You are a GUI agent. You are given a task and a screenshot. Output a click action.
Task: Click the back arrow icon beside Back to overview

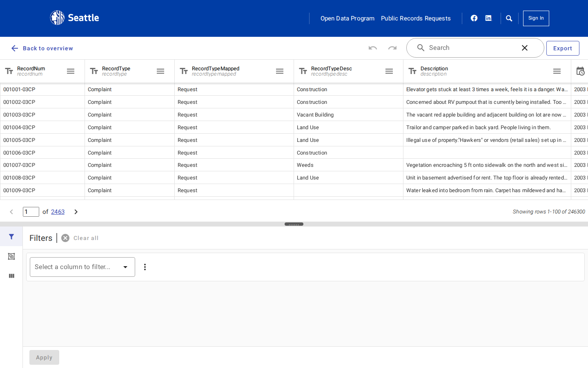pos(15,48)
